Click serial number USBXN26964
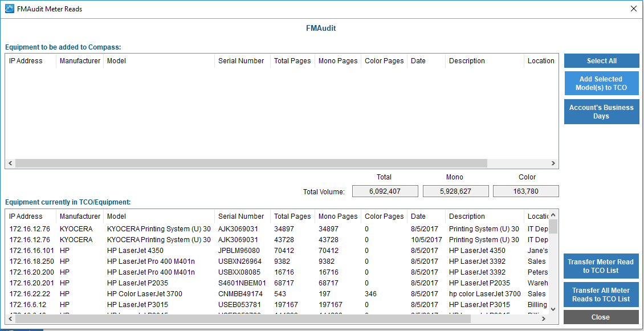Viewport: 644px width, 331px height. click(x=239, y=261)
